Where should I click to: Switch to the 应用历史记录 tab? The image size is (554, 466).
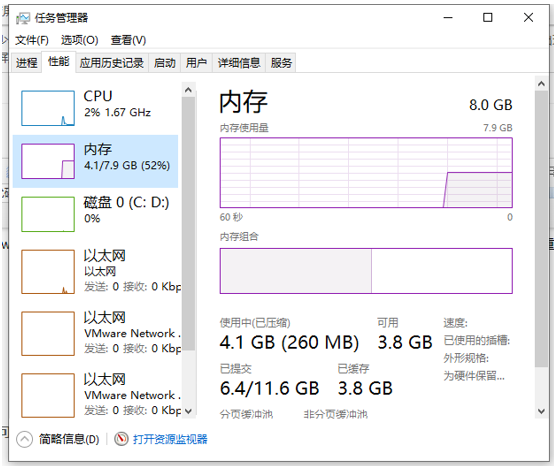coord(112,63)
